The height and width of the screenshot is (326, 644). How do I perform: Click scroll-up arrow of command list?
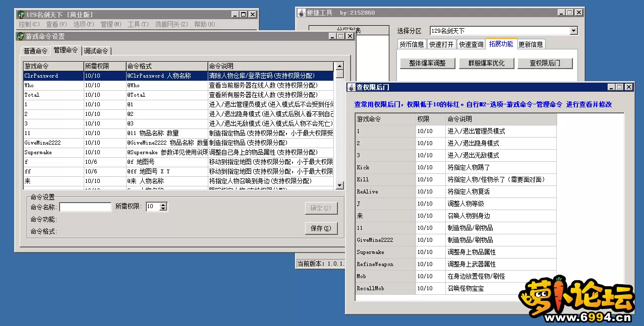point(339,66)
